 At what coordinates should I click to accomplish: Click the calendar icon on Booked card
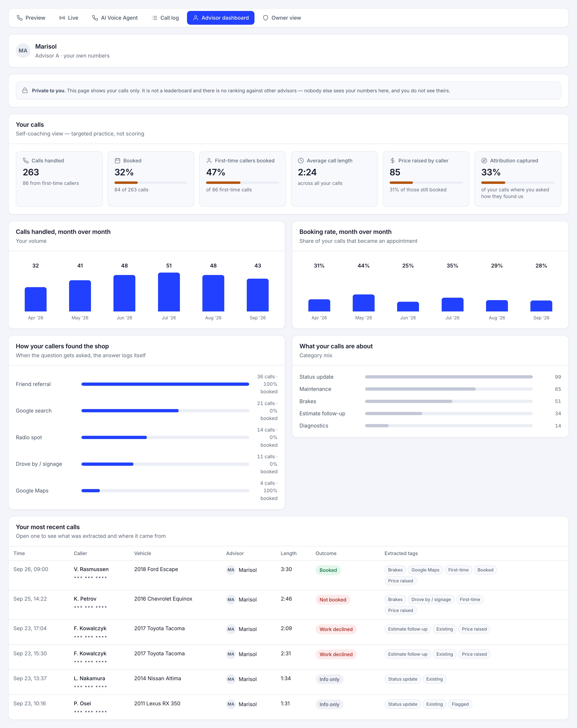point(118,161)
